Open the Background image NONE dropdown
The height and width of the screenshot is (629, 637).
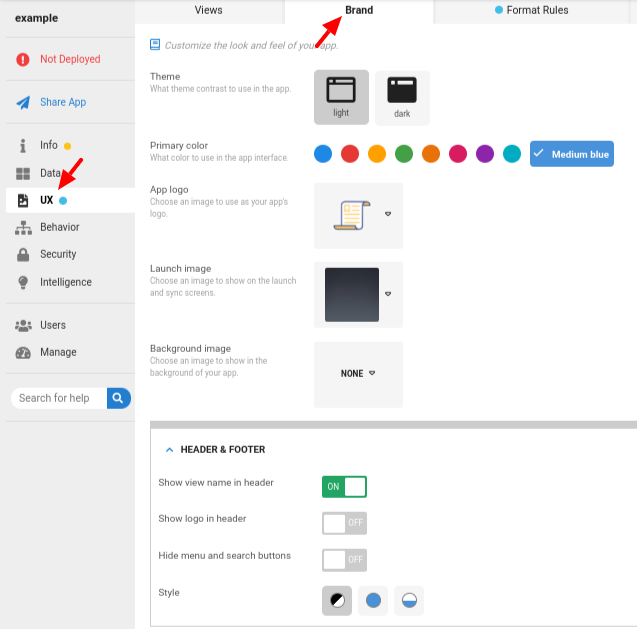pos(358,373)
